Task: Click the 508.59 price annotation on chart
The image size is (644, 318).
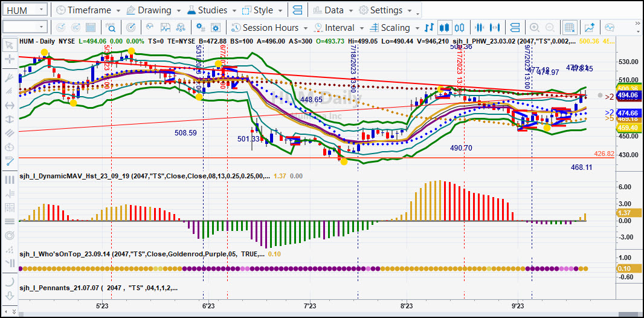Action: click(185, 133)
